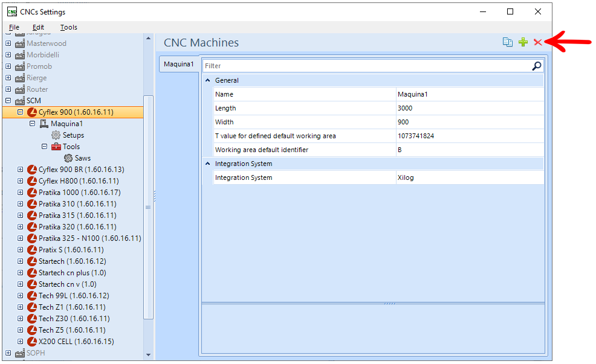This screenshot has width=596, height=364.
Task: Click the red Tools toolbox icon
Action: [56, 147]
